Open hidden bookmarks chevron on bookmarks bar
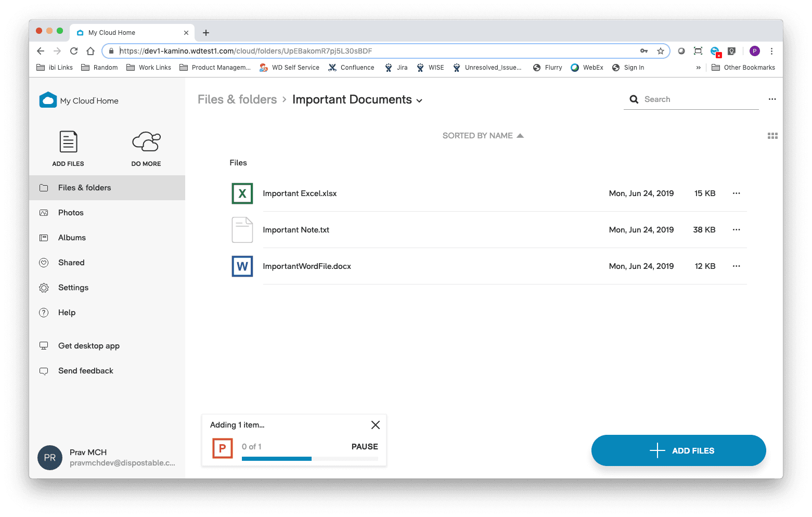This screenshot has width=812, height=517. click(x=699, y=67)
